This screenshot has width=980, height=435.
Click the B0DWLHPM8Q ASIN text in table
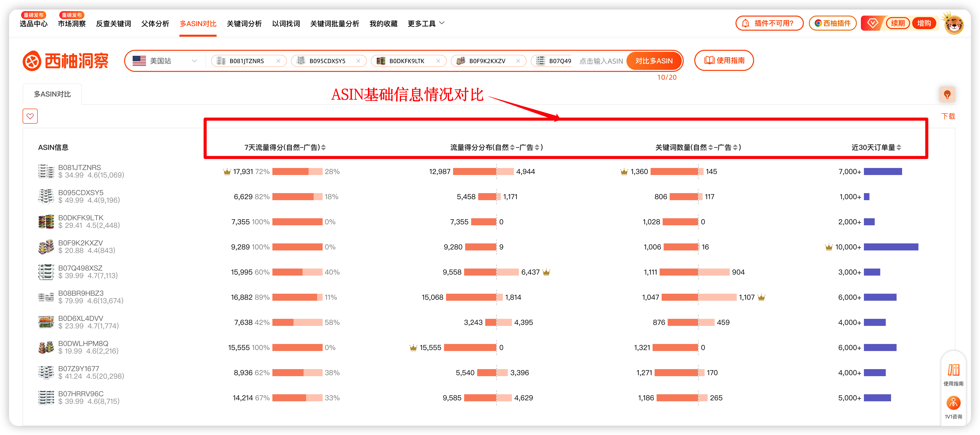click(83, 343)
